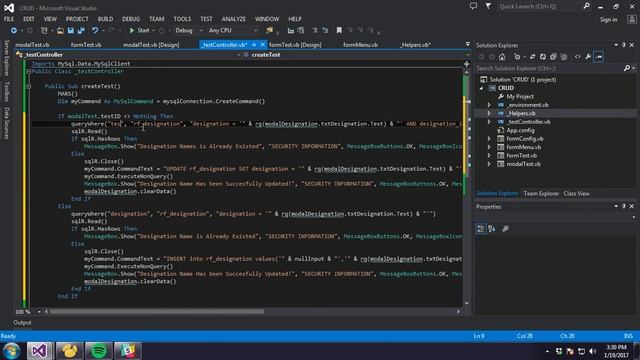
Task: Select App.config in Solution Explorer
Action: click(x=520, y=130)
